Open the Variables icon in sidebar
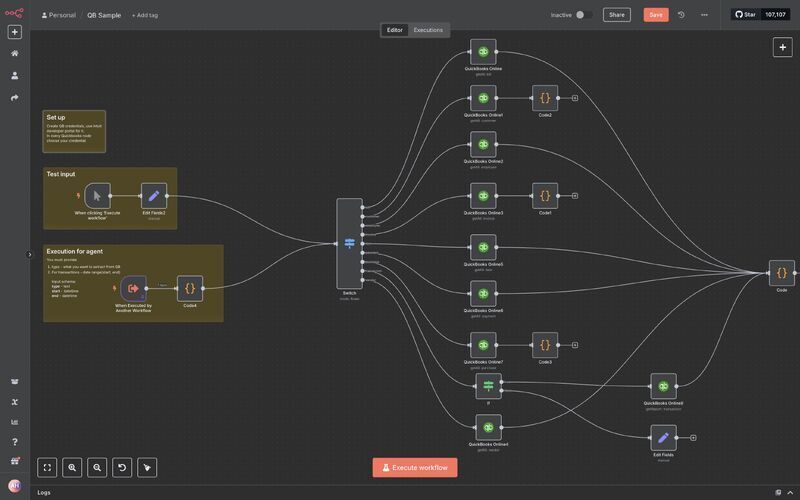The image size is (800, 500). pyautogui.click(x=15, y=402)
